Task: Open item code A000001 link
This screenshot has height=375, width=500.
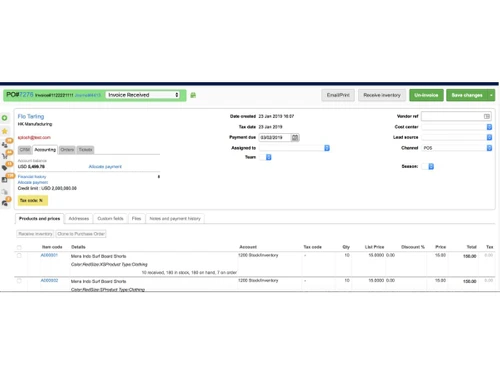Action: coord(49,255)
